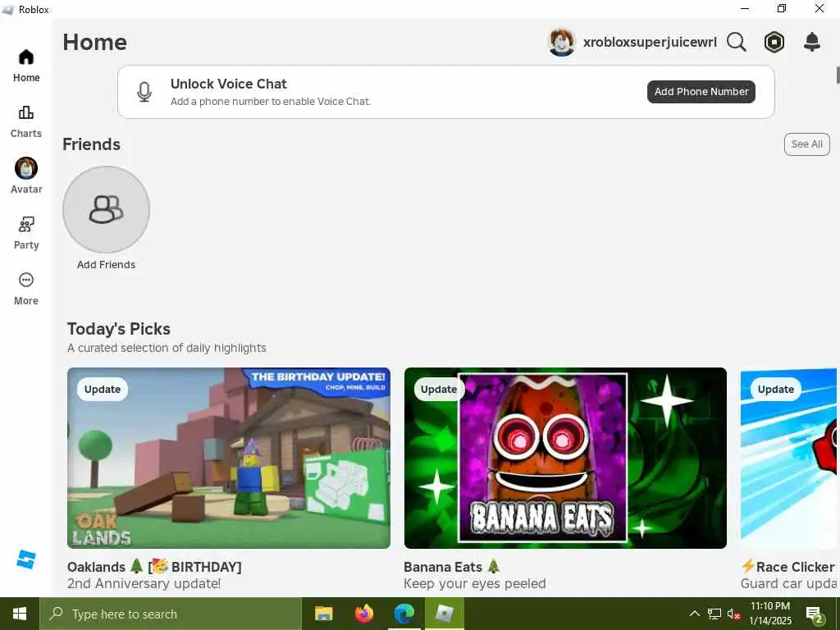Click Add Phone Number button
The image size is (840, 630).
(701, 92)
